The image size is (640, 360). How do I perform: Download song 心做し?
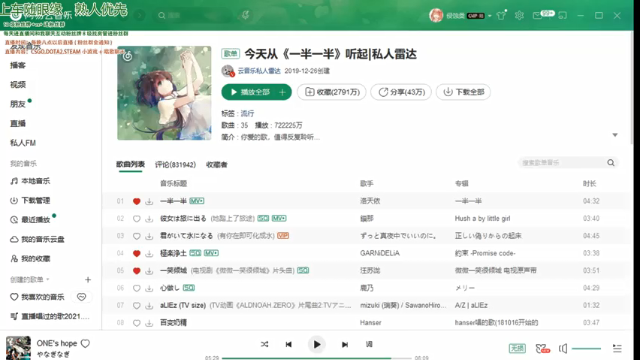[149, 288]
